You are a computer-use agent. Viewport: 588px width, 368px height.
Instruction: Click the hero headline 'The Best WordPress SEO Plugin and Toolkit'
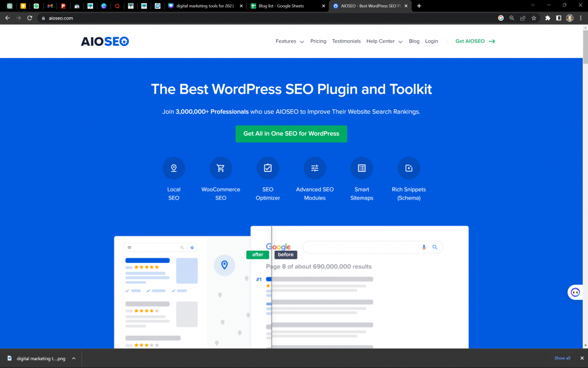[x=291, y=89]
